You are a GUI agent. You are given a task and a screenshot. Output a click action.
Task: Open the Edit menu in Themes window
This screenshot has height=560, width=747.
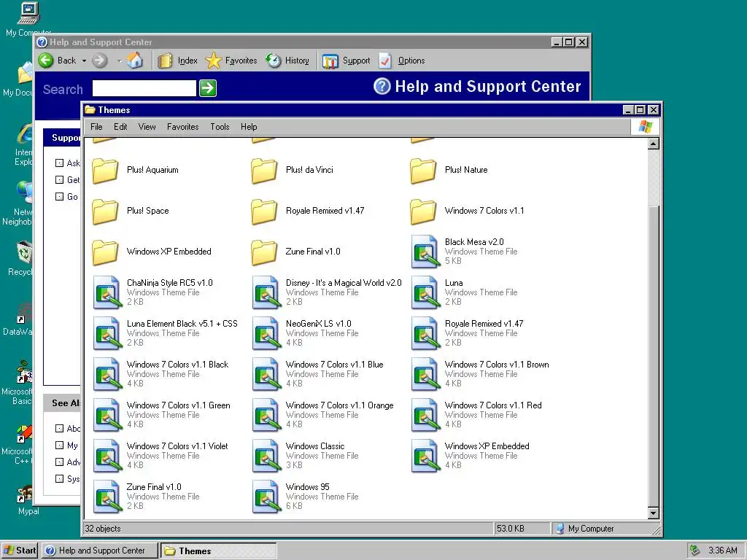point(120,127)
